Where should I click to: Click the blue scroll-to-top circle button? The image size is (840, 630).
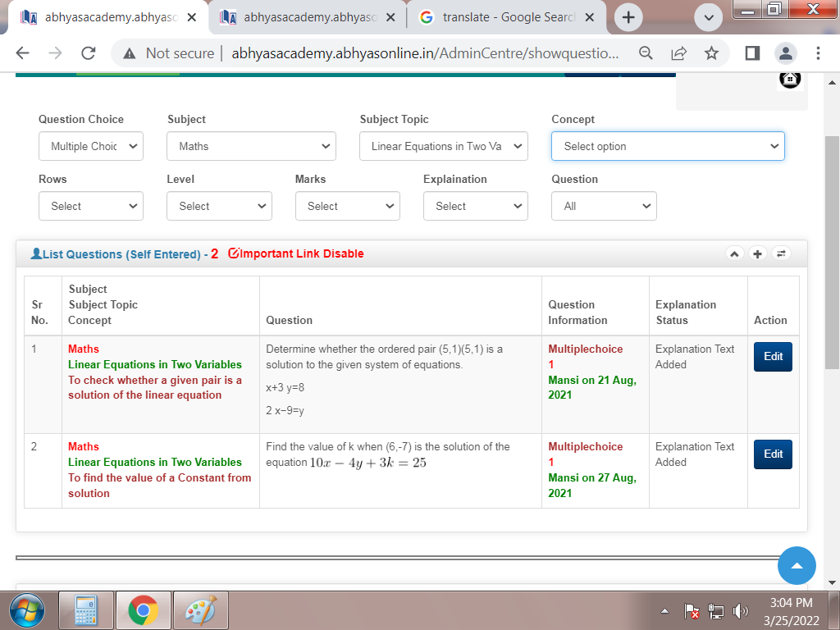pyautogui.click(x=796, y=565)
